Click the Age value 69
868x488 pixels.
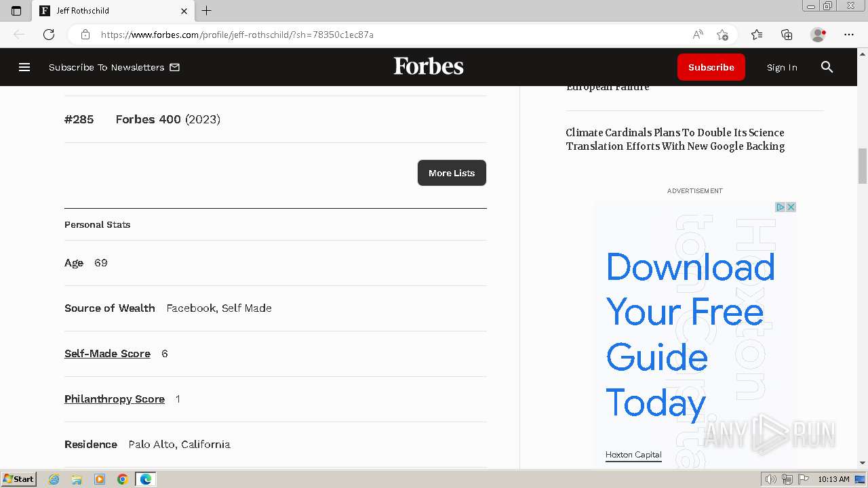tap(101, 263)
